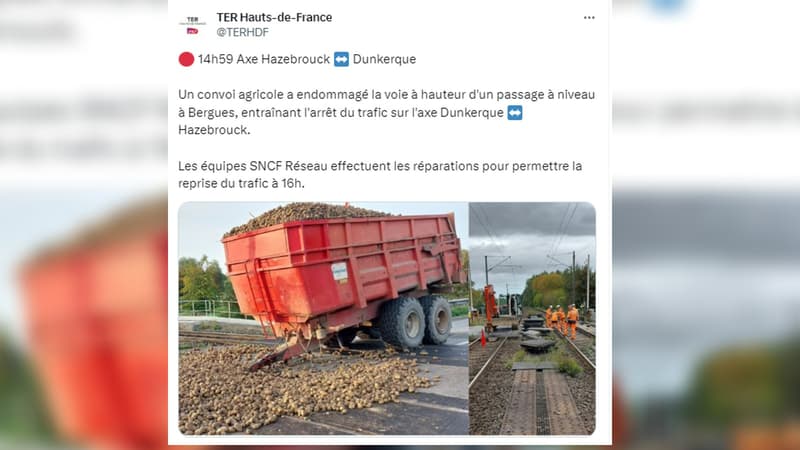Viewport: 800px width, 450px height.
Task: Click the '14h59' time text
Action: (215, 59)
